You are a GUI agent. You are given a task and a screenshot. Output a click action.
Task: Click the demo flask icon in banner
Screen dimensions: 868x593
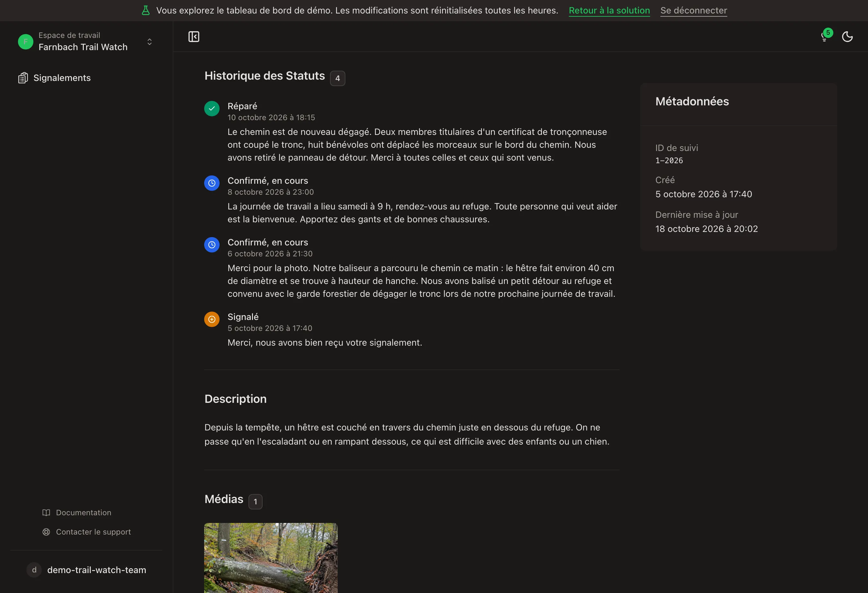coord(146,11)
